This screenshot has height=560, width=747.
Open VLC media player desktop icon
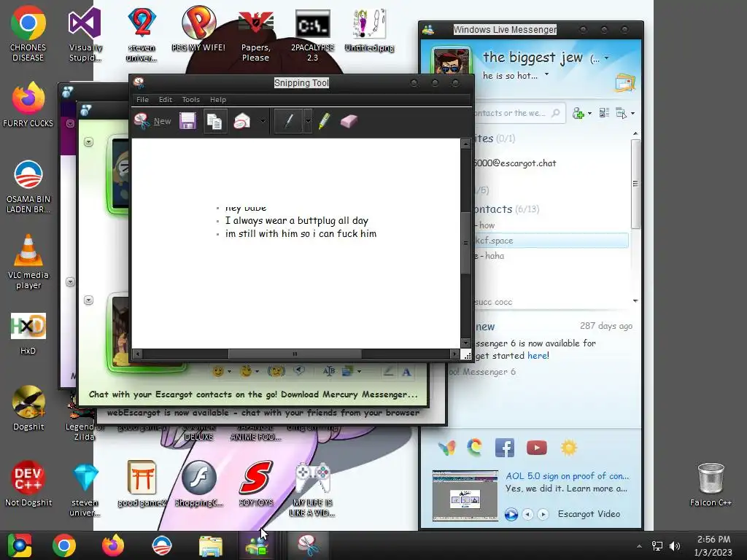(28, 262)
